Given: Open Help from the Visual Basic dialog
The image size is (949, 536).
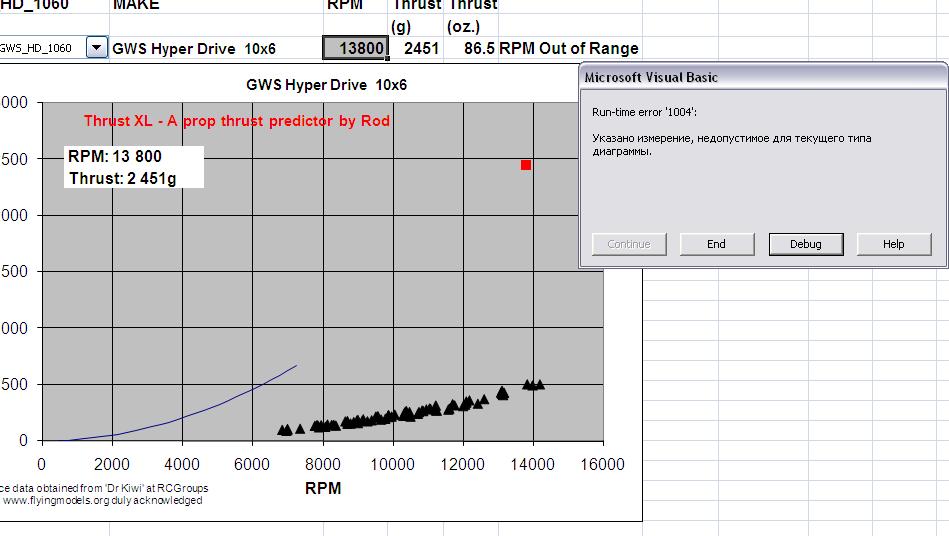Looking at the screenshot, I should [894, 244].
